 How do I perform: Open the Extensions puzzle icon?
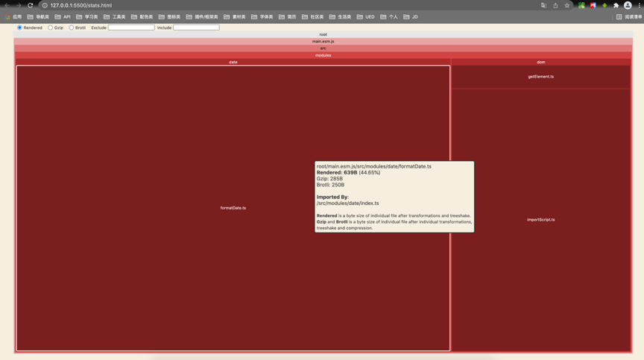pos(616,5)
